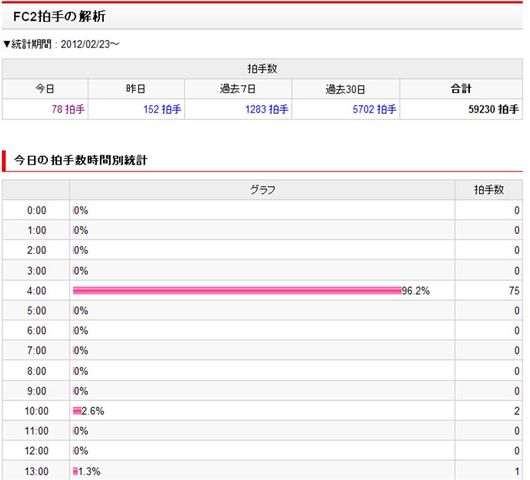Click the 12:00 time cell
Viewport: 530px width, 480px height.
pyautogui.click(x=37, y=451)
